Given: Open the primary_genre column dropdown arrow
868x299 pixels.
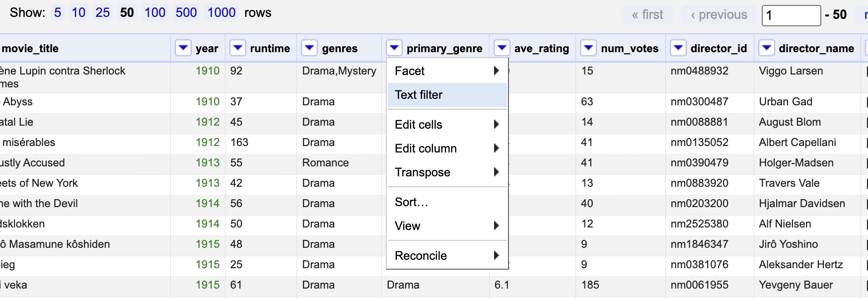Looking at the screenshot, I should click(x=394, y=48).
